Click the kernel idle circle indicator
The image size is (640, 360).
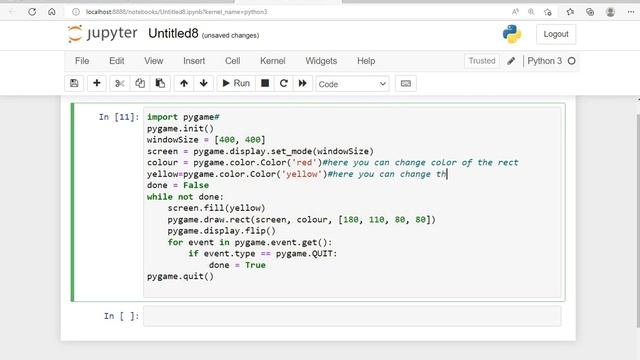coord(571,61)
